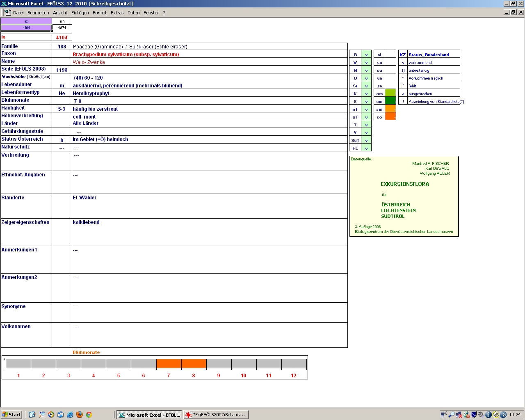Select the orange 'co' color cell
The width and height of the screenshot is (525, 420).
click(390, 117)
